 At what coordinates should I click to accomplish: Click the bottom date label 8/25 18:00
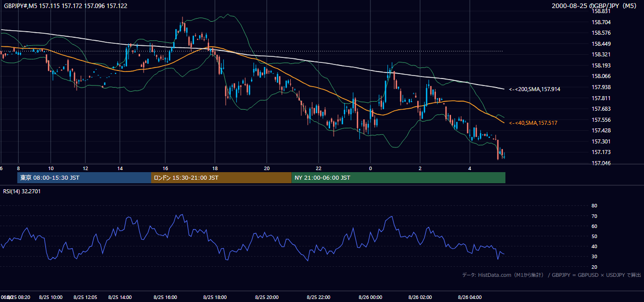[215, 297]
